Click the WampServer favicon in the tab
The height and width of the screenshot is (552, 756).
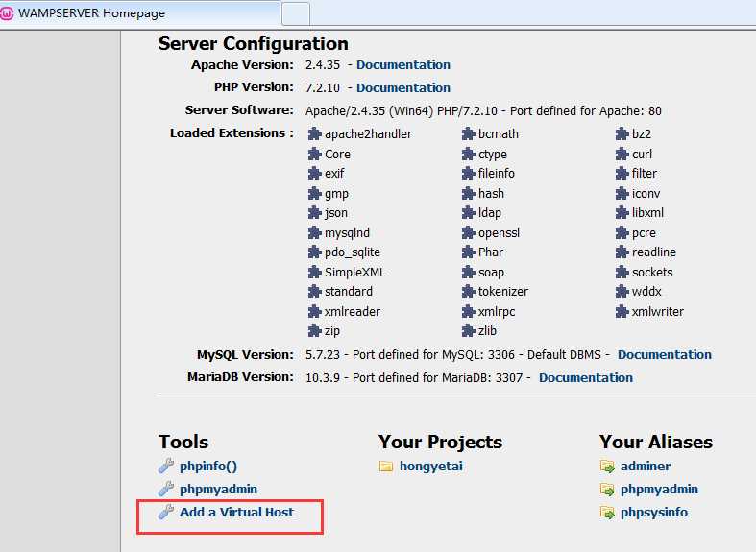pos(7,13)
